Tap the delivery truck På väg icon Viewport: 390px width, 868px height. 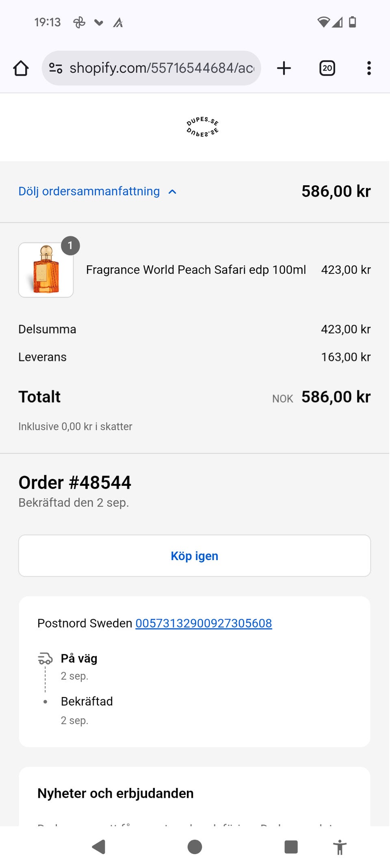tap(45, 658)
